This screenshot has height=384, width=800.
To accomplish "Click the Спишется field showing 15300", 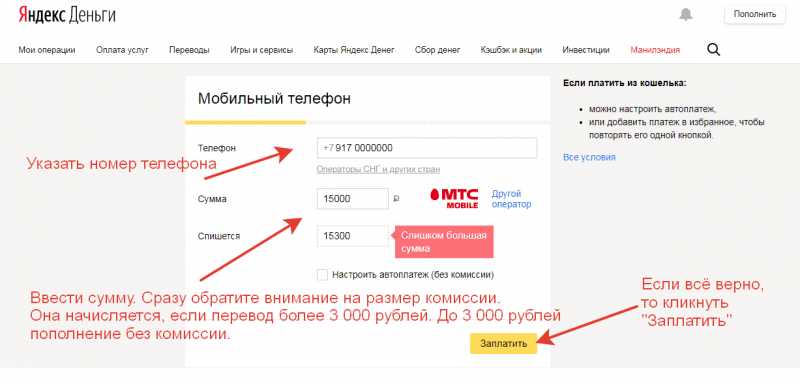I will (x=353, y=236).
